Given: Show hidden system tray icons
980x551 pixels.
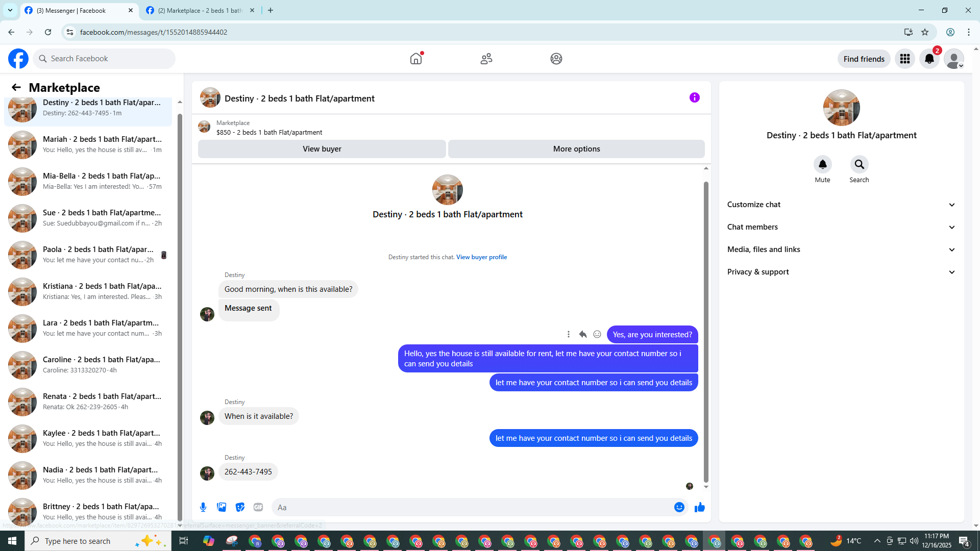Looking at the screenshot, I should [x=877, y=541].
